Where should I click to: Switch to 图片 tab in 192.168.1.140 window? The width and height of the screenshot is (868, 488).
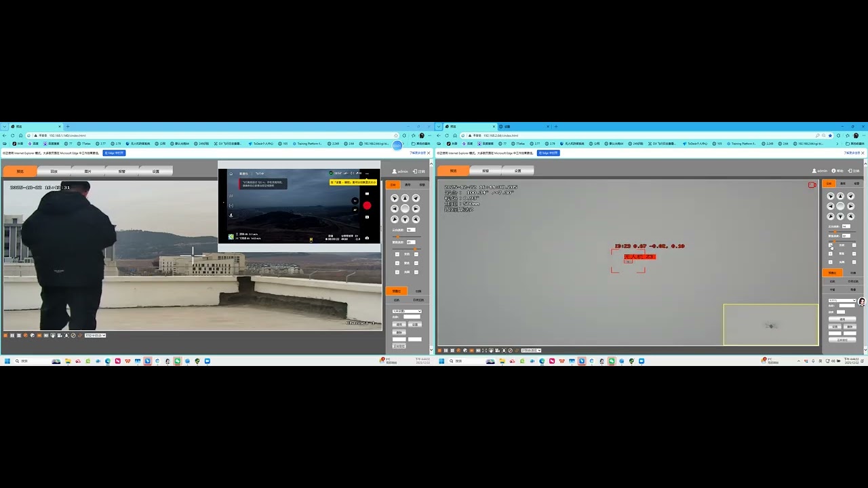[87, 171]
